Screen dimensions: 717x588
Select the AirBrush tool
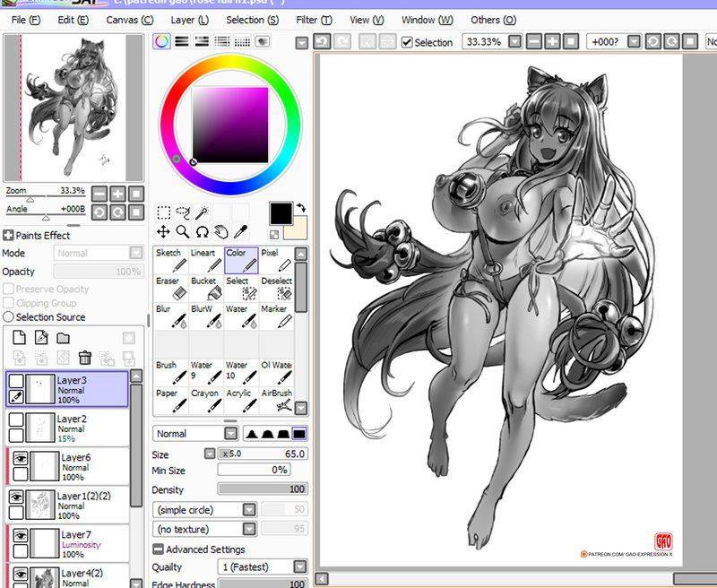click(x=276, y=400)
